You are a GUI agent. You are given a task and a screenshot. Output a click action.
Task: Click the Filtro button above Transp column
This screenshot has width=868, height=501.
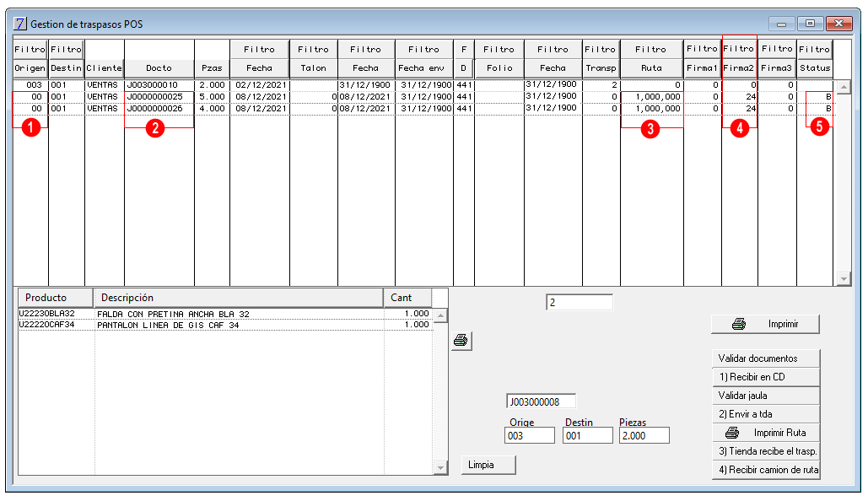tap(601, 49)
